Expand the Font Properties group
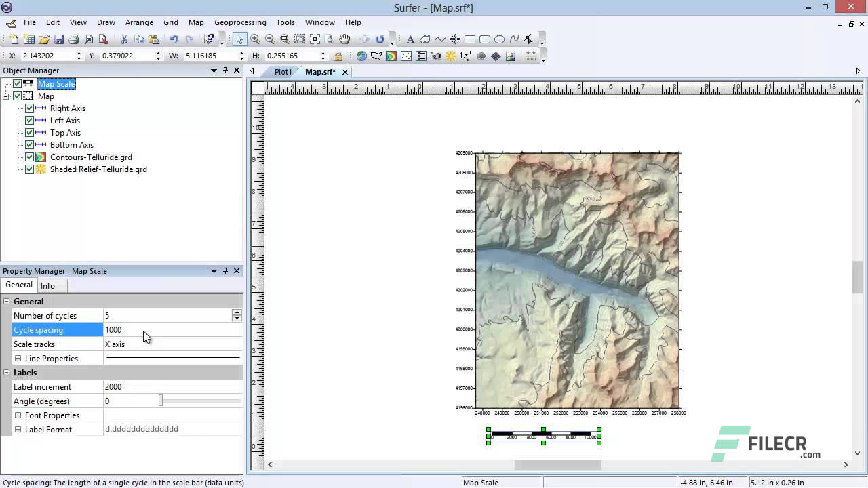The height and width of the screenshot is (488, 868). pos(18,415)
